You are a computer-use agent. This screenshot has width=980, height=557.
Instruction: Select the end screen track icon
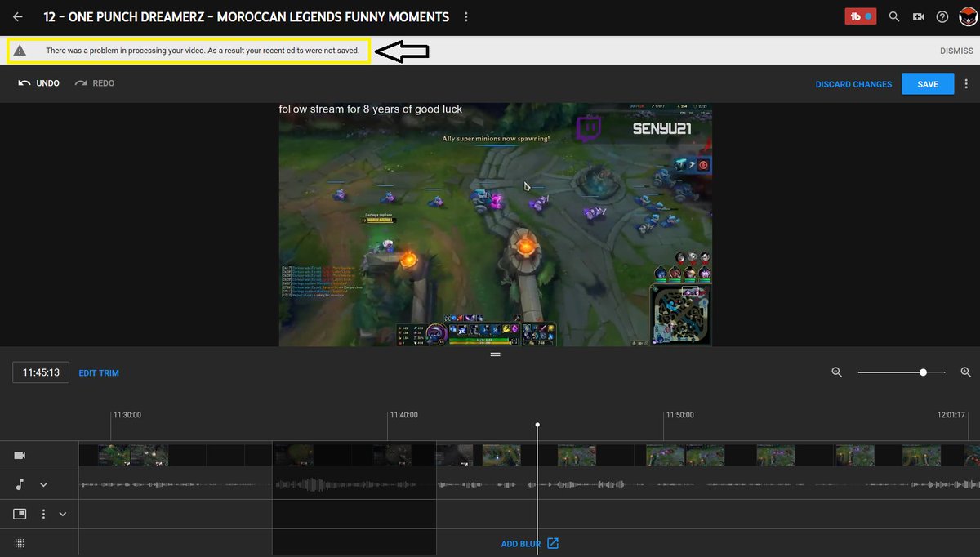20,514
